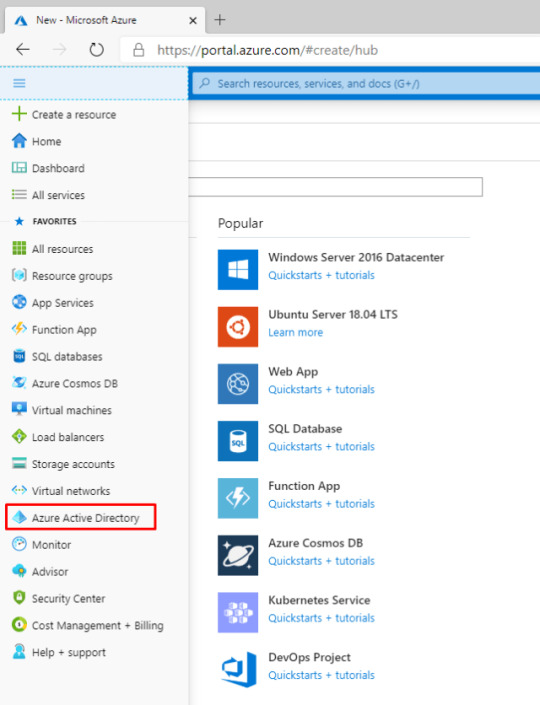Click the search resources and services box
The width and height of the screenshot is (540, 705).
coord(366,84)
